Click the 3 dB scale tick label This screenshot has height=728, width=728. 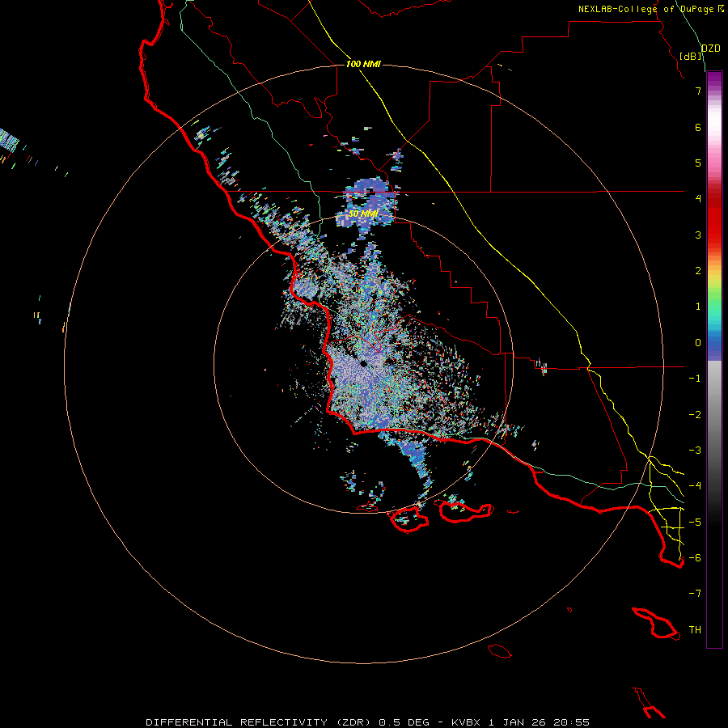[x=697, y=235]
